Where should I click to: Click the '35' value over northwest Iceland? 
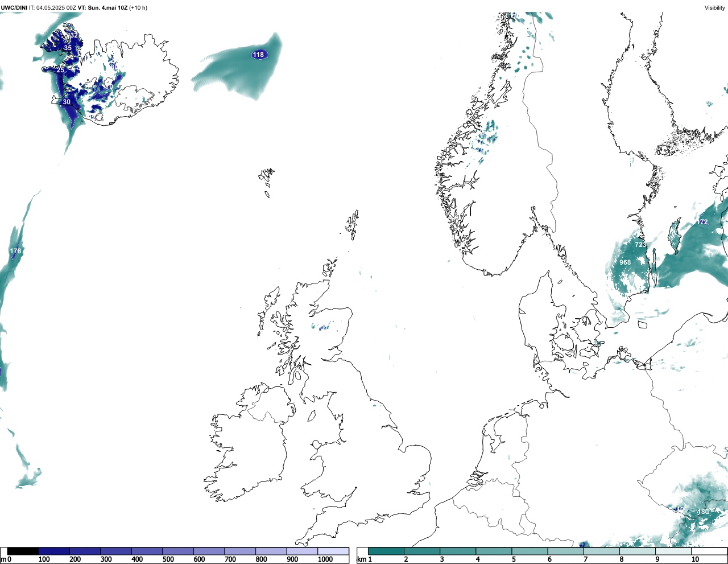pyautogui.click(x=68, y=48)
